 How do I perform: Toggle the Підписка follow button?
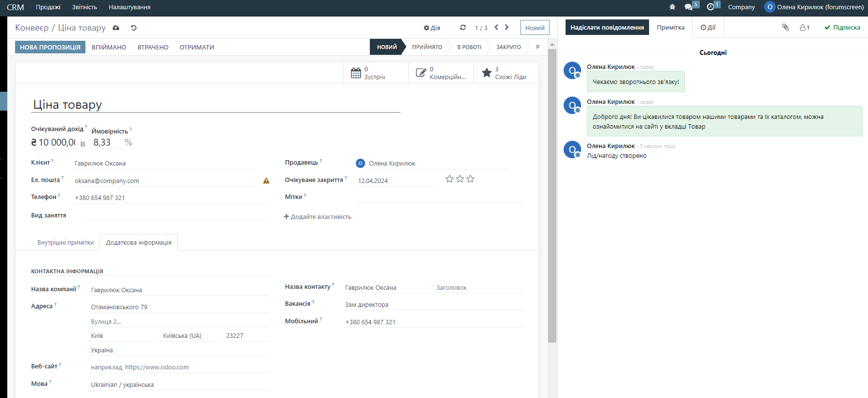(842, 28)
